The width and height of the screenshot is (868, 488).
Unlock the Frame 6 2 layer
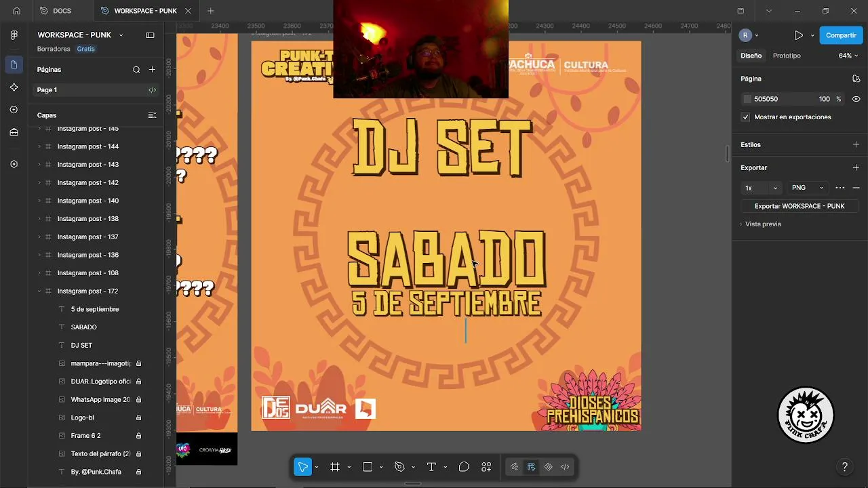138,436
